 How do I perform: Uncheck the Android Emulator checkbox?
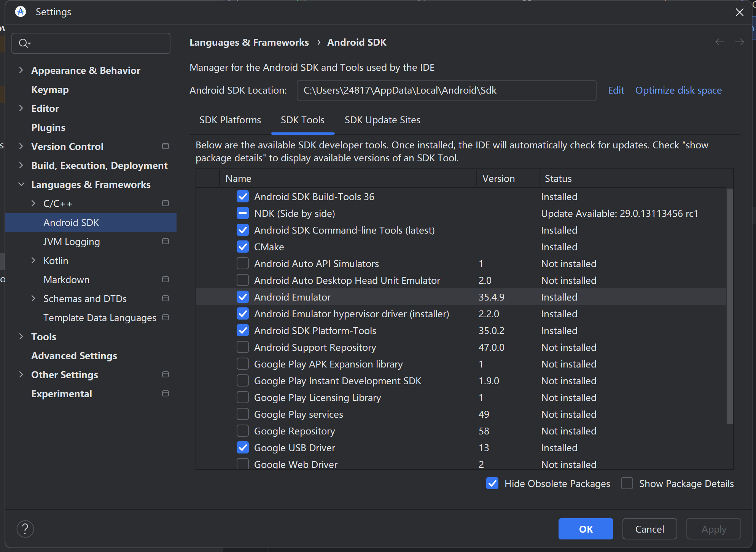[x=243, y=297]
